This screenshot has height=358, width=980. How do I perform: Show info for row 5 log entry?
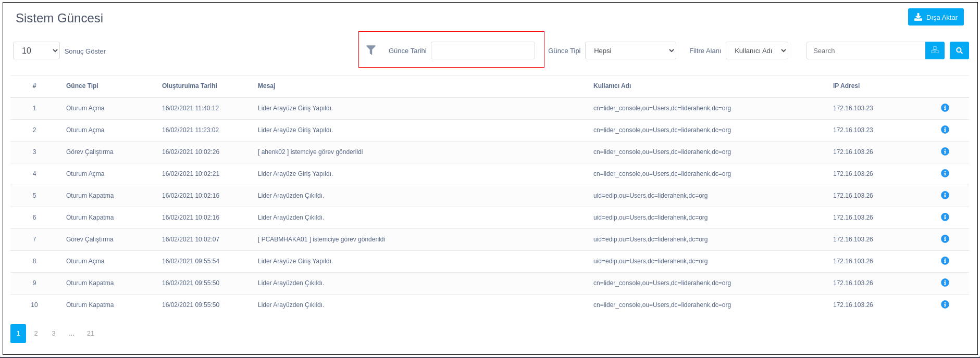click(945, 195)
